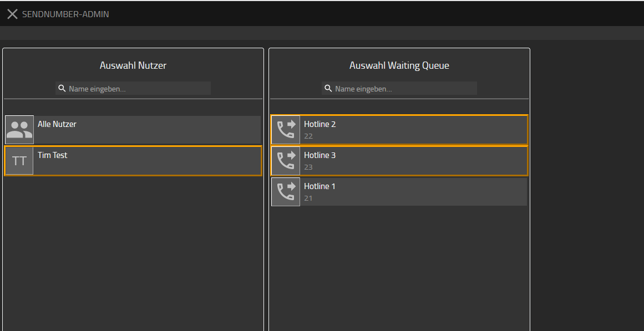
Task: Focus the user Name eingeben search field
Action: click(133, 88)
